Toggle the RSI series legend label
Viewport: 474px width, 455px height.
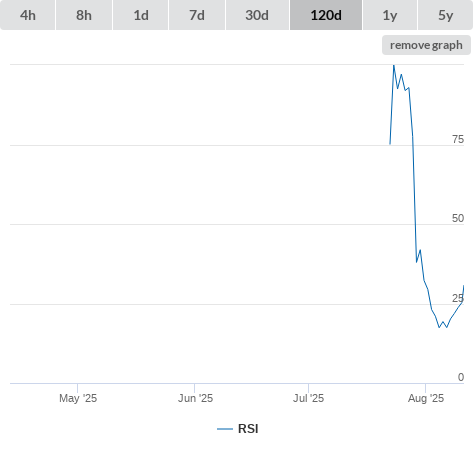[248, 429]
